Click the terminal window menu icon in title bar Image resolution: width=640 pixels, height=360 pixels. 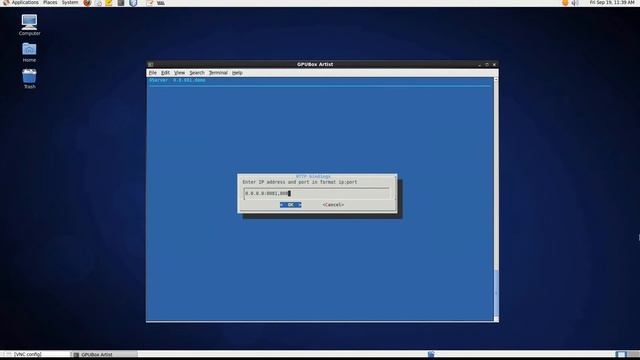tap(151, 64)
